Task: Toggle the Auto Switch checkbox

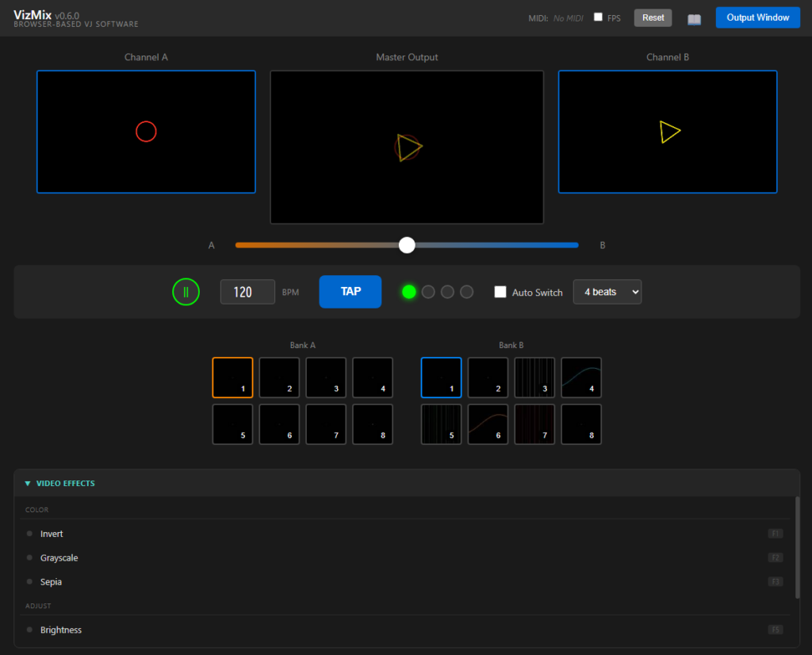Action: point(500,292)
